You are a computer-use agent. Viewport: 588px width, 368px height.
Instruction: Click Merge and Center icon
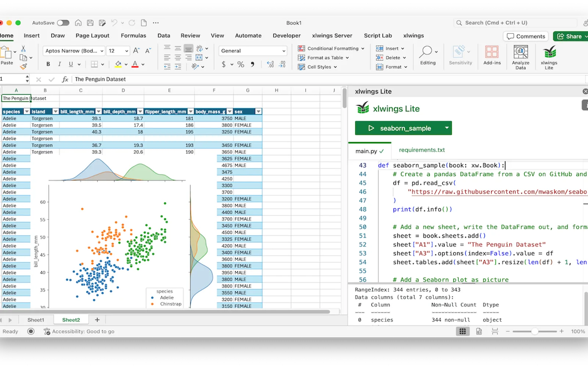click(199, 58)
